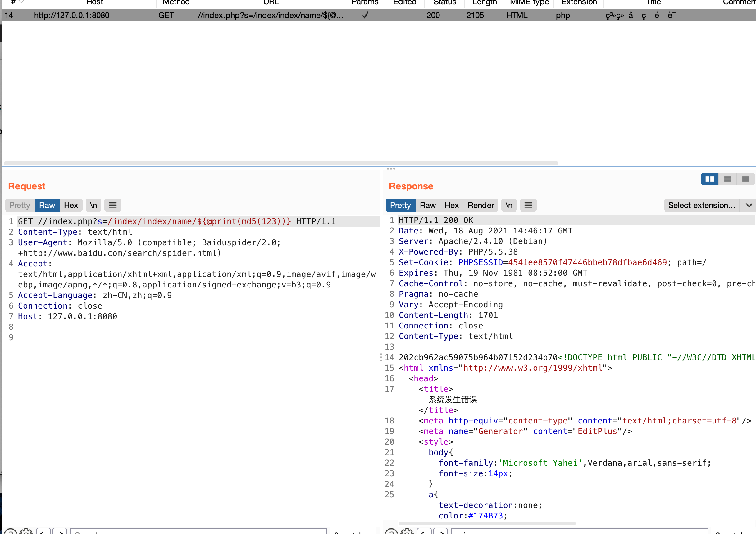This screenshot has width=756, height=534.
Task: Focus the Request pane search field
Action: point(198,532)
